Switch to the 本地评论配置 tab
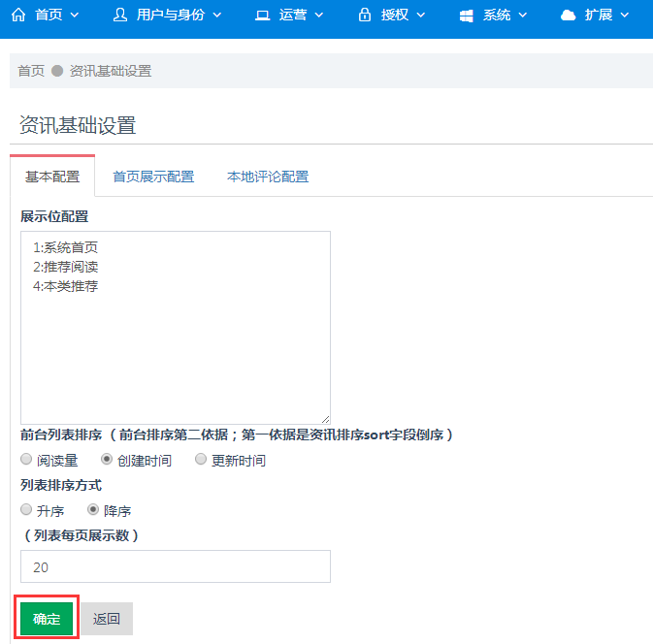 [x=268, y=177]
